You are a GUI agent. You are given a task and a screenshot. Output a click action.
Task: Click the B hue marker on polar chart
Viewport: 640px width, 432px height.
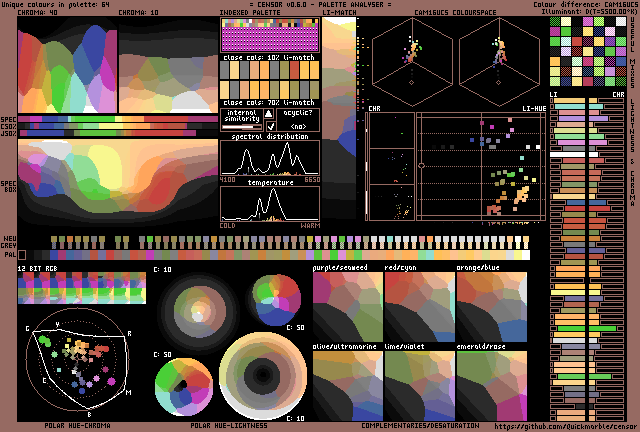(x=89, y=414)
